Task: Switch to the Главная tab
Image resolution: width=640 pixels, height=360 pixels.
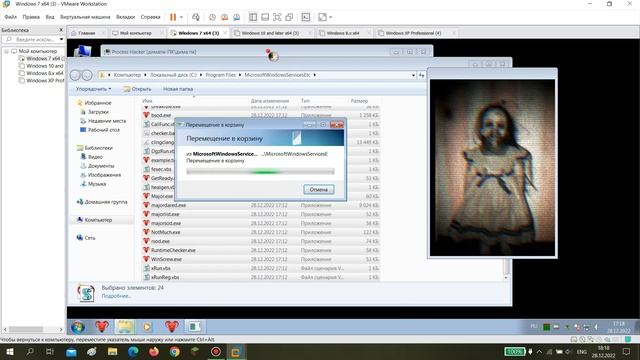Action: (x=87, y=33)
